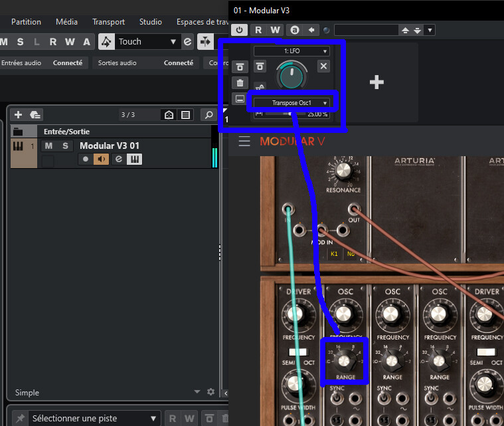Screen dimensions: 504x426
Task: Add a new modulator with the plus button
Action: tap(377, 82)
